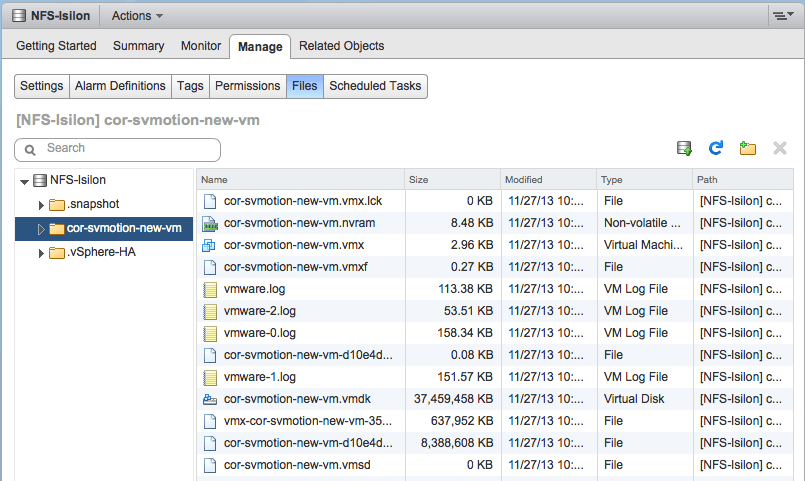Select file cor-svmotion-new-vm.nvram

pos(299,223)
